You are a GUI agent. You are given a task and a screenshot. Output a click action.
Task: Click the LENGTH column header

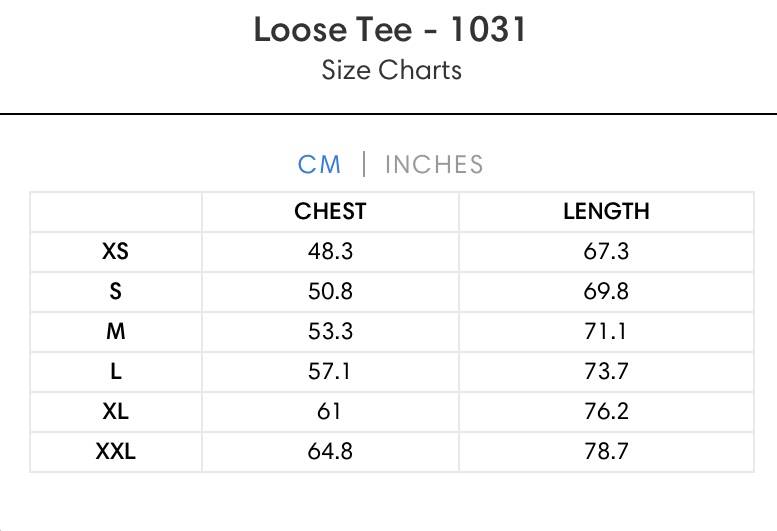click(x=606, y=212)
